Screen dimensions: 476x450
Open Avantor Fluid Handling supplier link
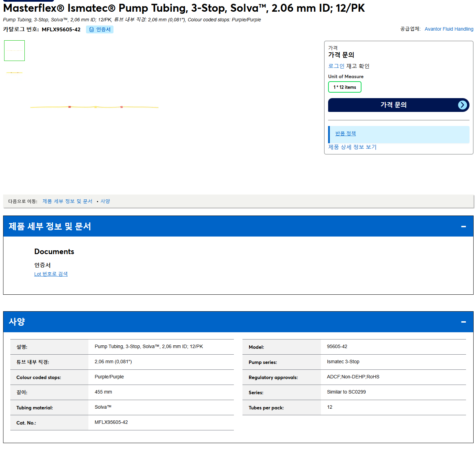tap(449, 29)
